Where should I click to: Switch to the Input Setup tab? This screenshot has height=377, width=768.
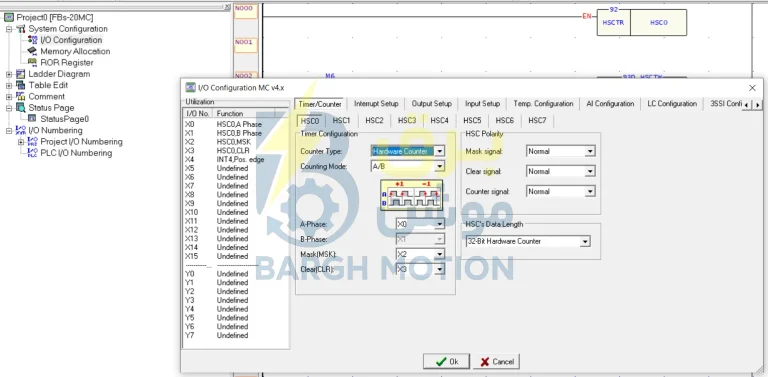point(482,104)
